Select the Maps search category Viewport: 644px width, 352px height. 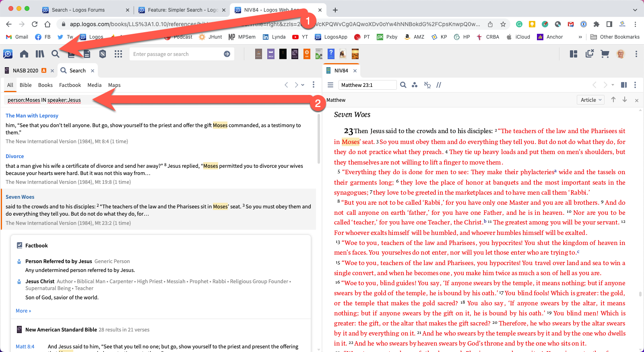point(114,85)
